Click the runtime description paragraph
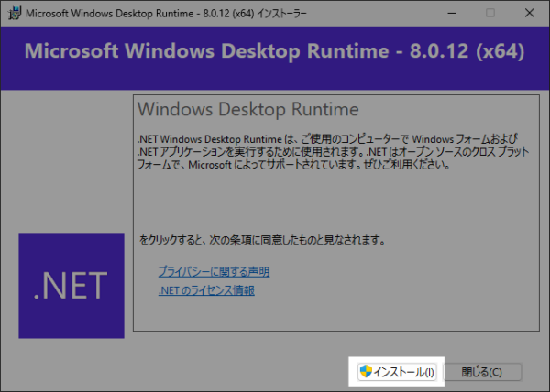 point(321,153)
